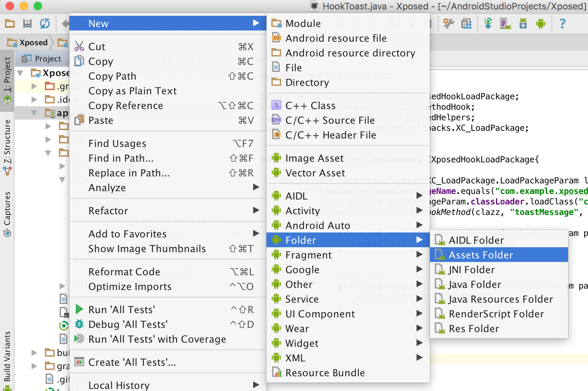Open the Activity submenu
The width and height of the screenshot is (588, 391).
click(348, 211)
